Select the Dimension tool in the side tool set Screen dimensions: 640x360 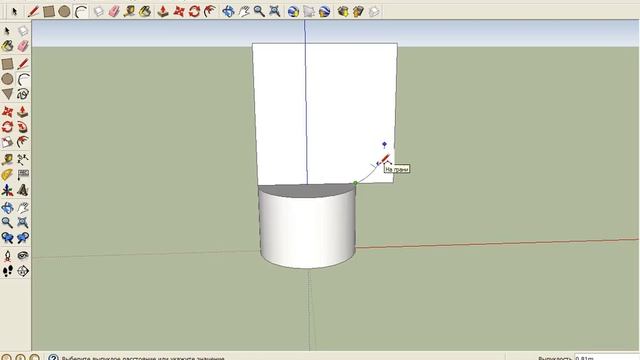23,159
